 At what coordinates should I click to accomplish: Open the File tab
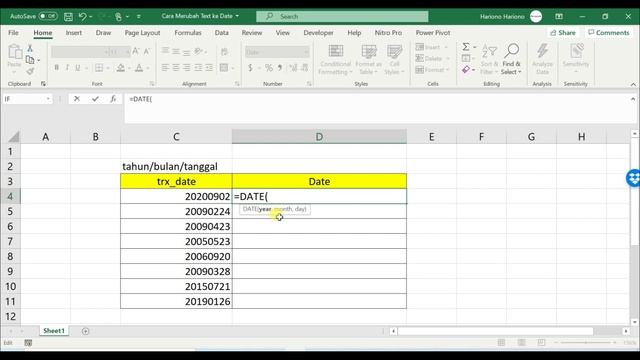[x=13, y=33]
